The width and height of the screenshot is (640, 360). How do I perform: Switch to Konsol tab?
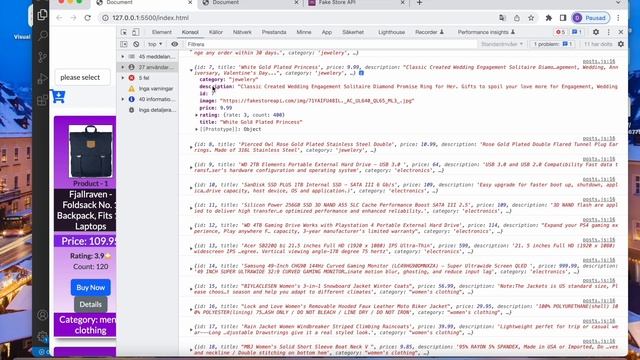190,32
